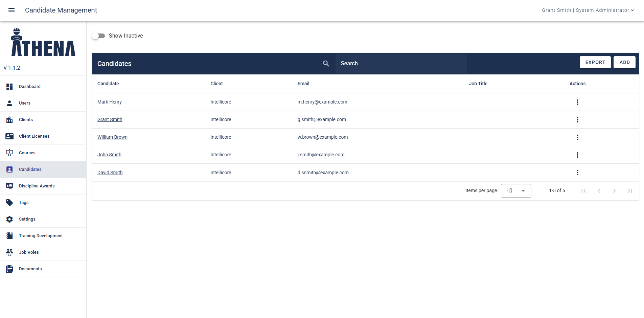Viewport: 644px width, 318px height.
Task: Navigate to Courses menu item
Action: click(x=43, y=153)
